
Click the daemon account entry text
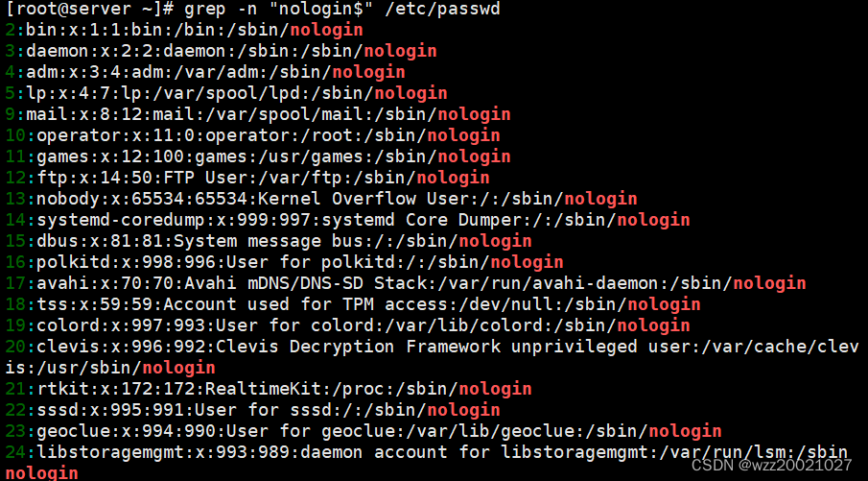pos(231,51)
